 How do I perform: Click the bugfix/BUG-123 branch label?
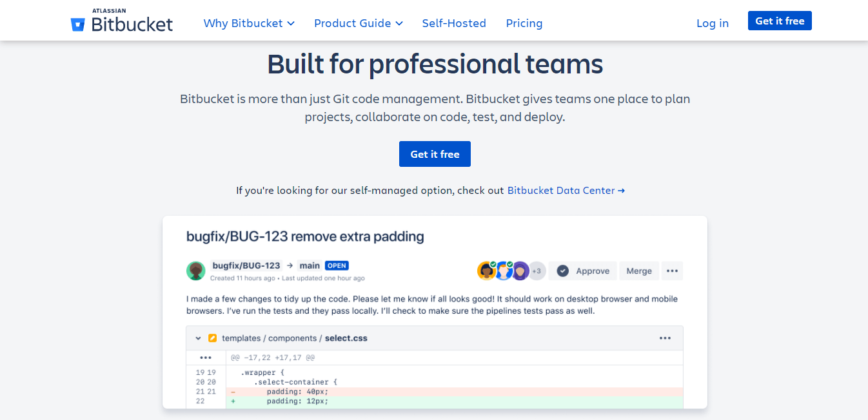[x=246, y=265]
